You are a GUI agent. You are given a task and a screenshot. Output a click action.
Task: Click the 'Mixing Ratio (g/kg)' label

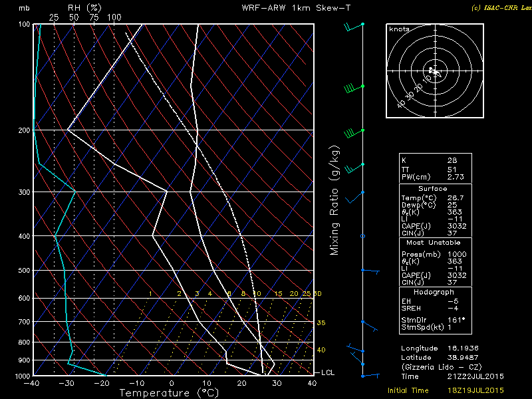point(334,201)
